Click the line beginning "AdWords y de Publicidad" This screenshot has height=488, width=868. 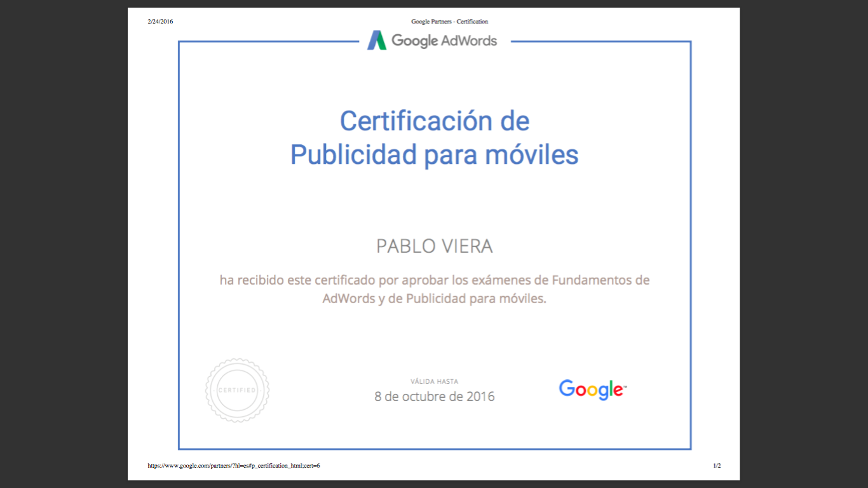click(435, 298)
